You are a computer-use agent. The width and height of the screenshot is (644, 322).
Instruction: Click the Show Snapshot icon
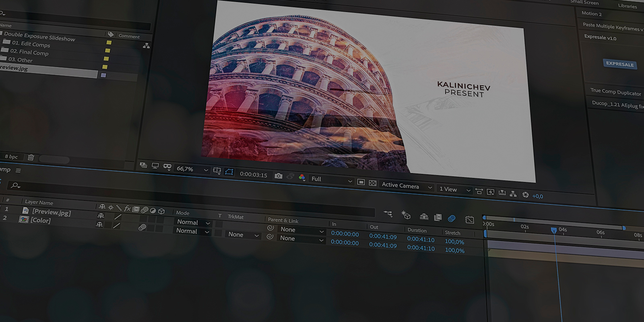pyautogui.click(x=290, y=177)
